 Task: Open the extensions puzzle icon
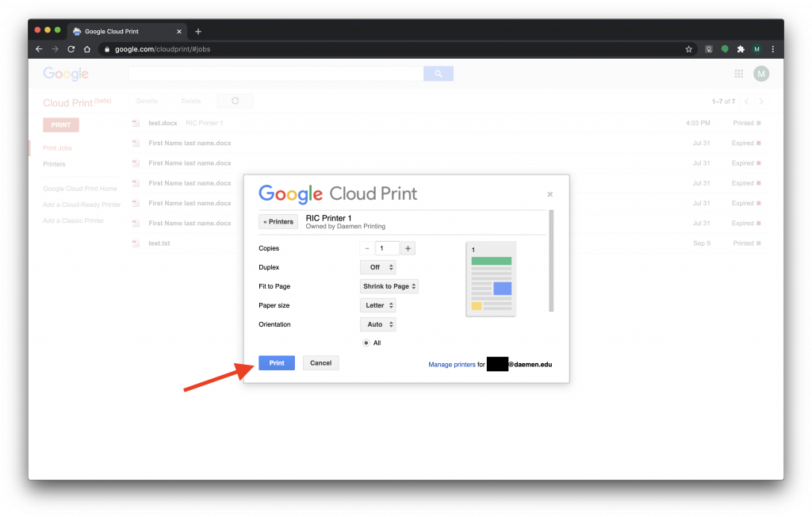[x=741, y=49]
